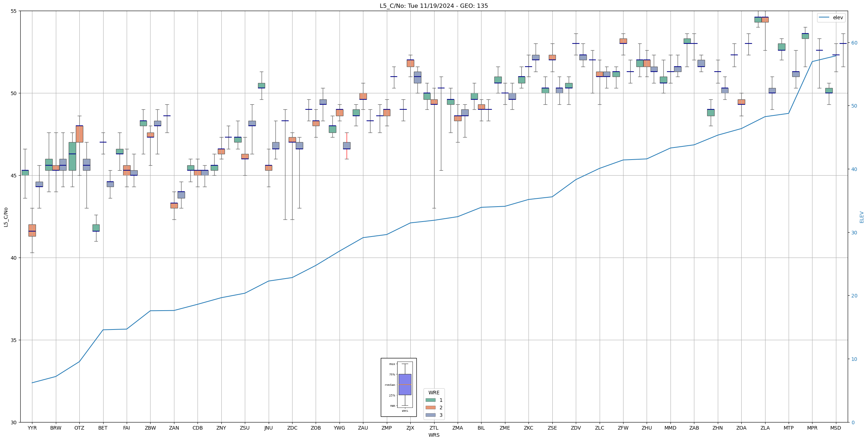The width and height of the screenshot is (868, 441).
Task: Click the blue-gray WRE 3 legend swatch
Action: pos(430,415)
